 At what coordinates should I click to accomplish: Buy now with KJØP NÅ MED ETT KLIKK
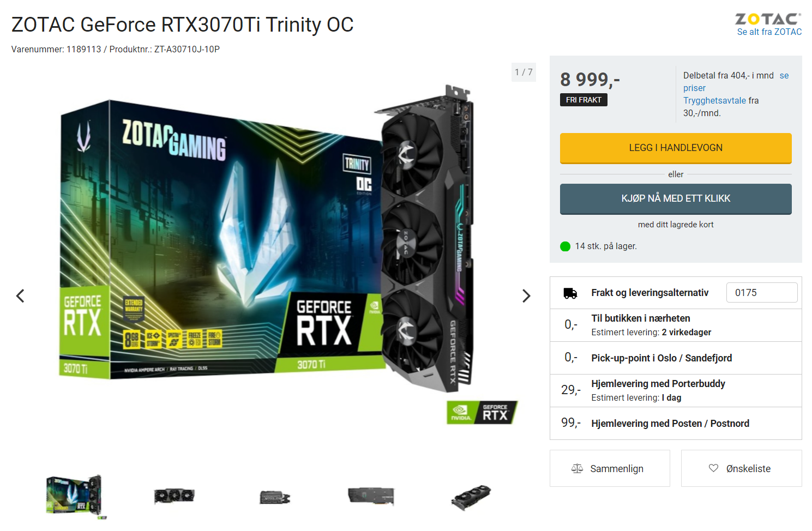point(676,199)
